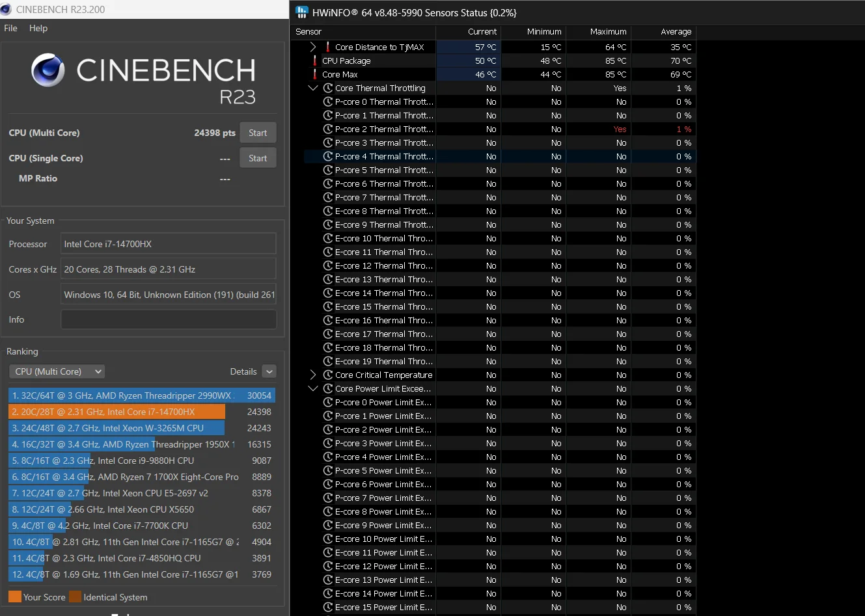The width and height of the screenshot is (865, 616).
Task: Click the thermometer icon for CPU Package
Action: [315, 60]
